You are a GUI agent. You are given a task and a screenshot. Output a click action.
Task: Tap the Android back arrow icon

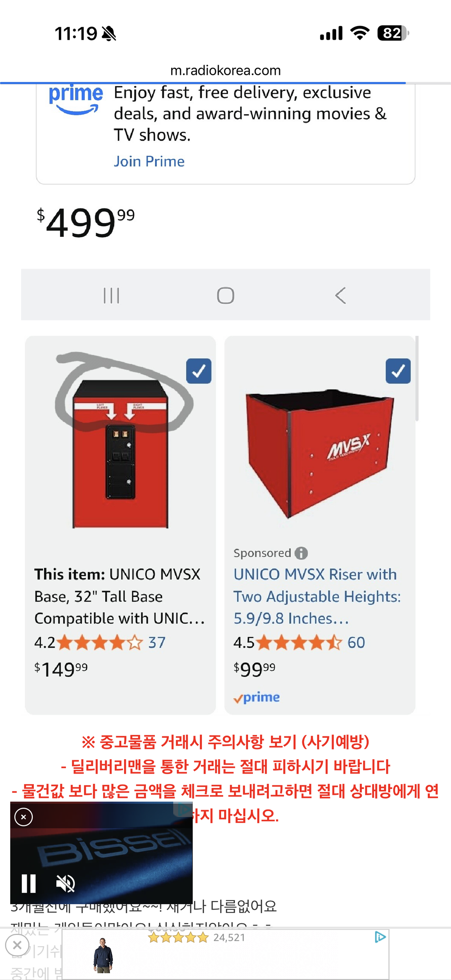(340, 296)
